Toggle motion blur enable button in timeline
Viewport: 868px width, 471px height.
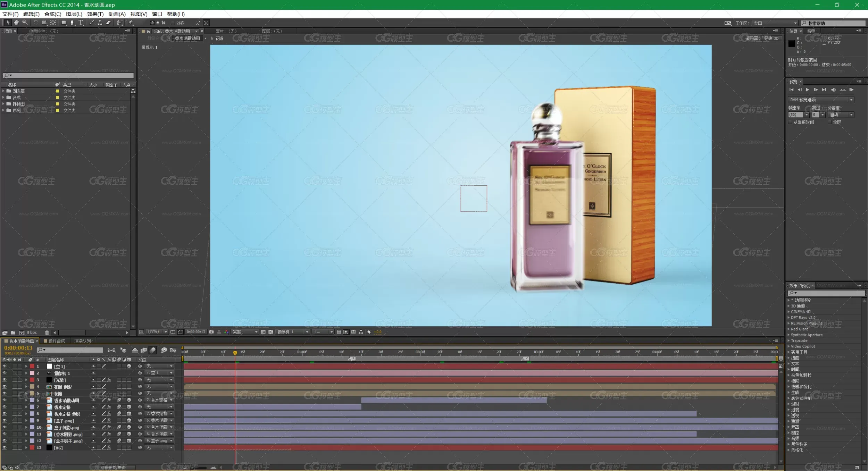click(153, 350)
